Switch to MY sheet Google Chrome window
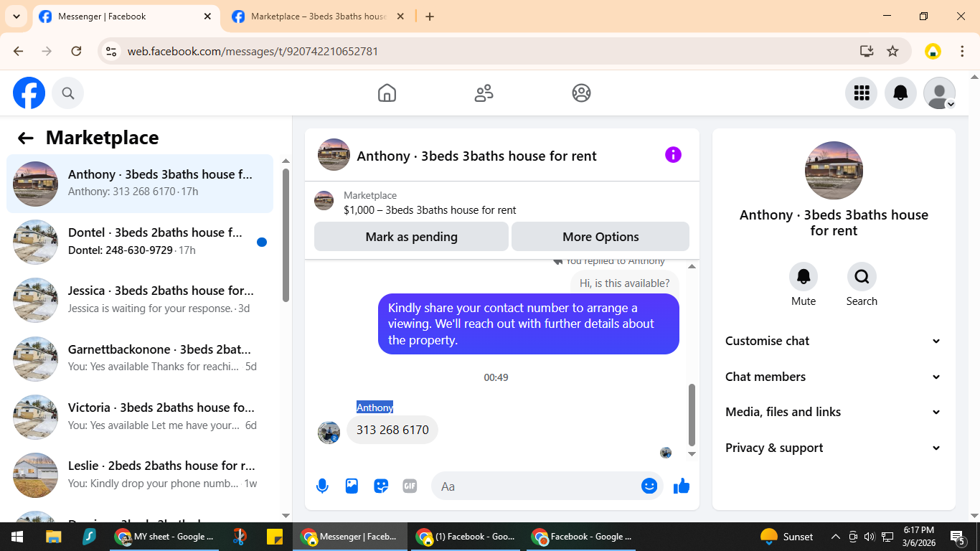The image size is (980, 551). pos(165,537)
